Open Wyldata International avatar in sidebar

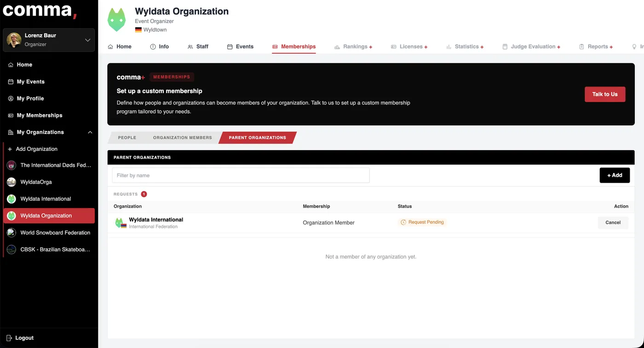click(11, 199)
